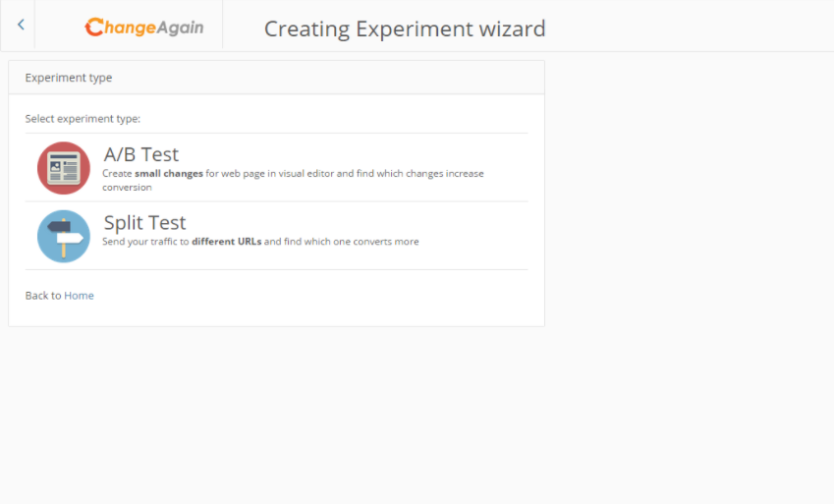Image resolution: width=834 pixels, height=504 pixels.
Task: Click the ChangeAgain logo
Action: point(144,27)
